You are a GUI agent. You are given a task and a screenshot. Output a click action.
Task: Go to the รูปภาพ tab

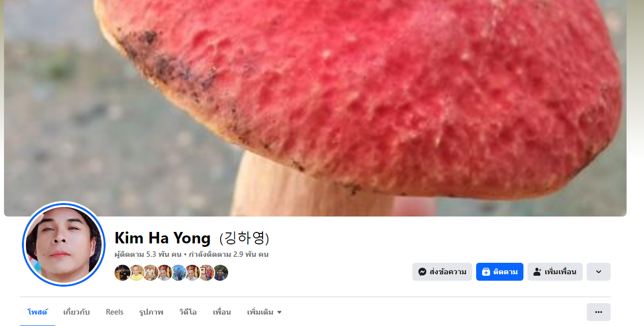click(151, 312)
